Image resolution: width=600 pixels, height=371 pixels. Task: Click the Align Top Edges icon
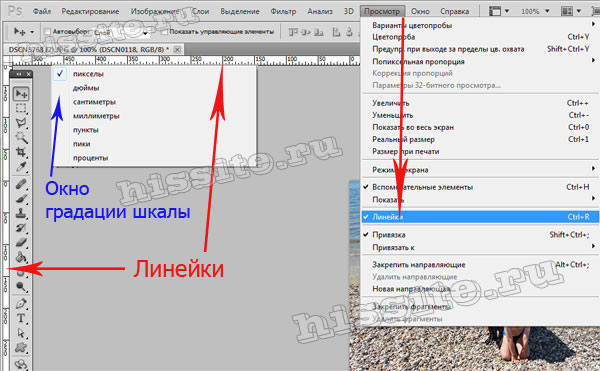(x=293, y=32)
